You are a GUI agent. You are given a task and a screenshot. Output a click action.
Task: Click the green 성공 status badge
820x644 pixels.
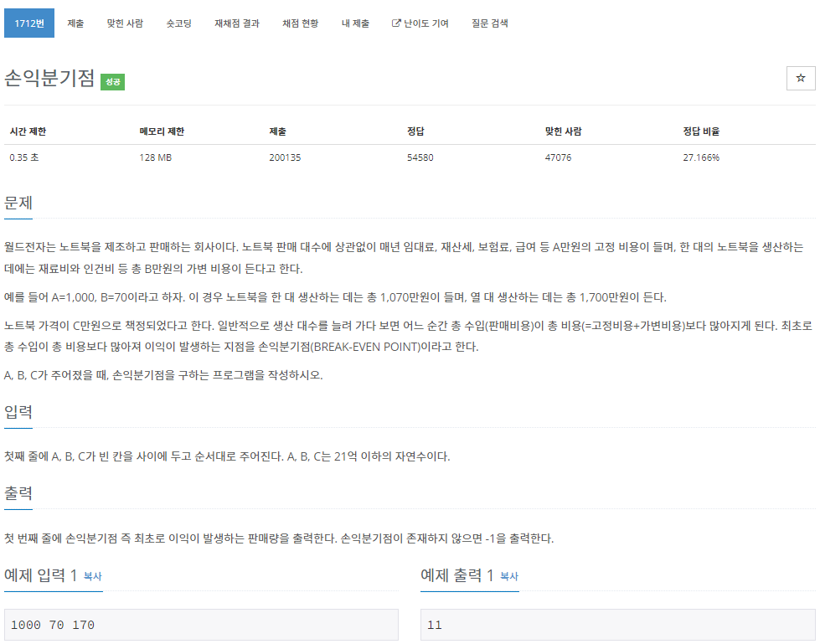point(112,82)
